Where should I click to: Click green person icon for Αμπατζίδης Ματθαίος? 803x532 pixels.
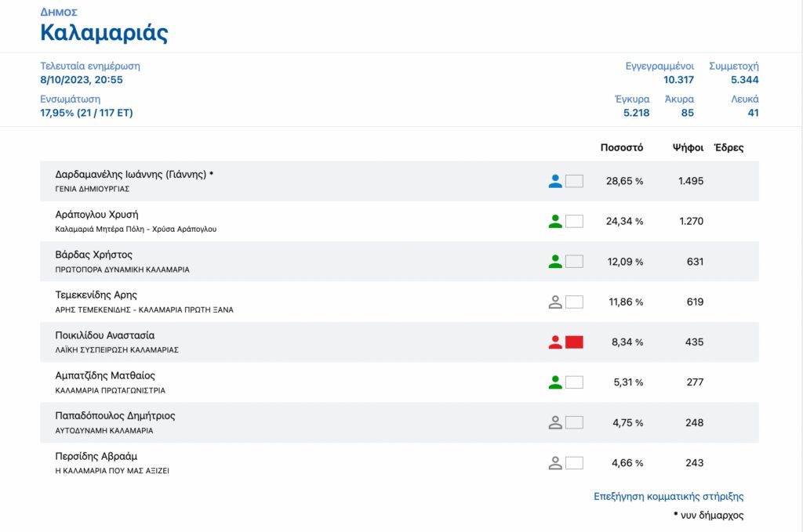555,382
